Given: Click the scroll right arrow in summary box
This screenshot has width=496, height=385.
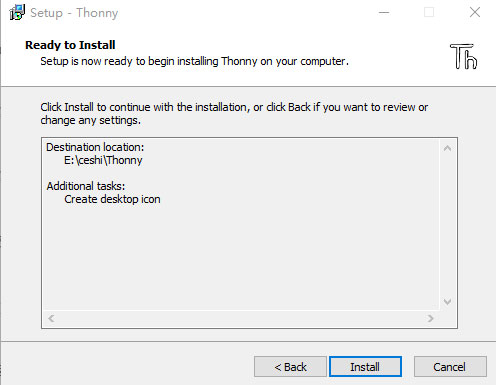Looking at the screenshot, I should tap(431, 318).
